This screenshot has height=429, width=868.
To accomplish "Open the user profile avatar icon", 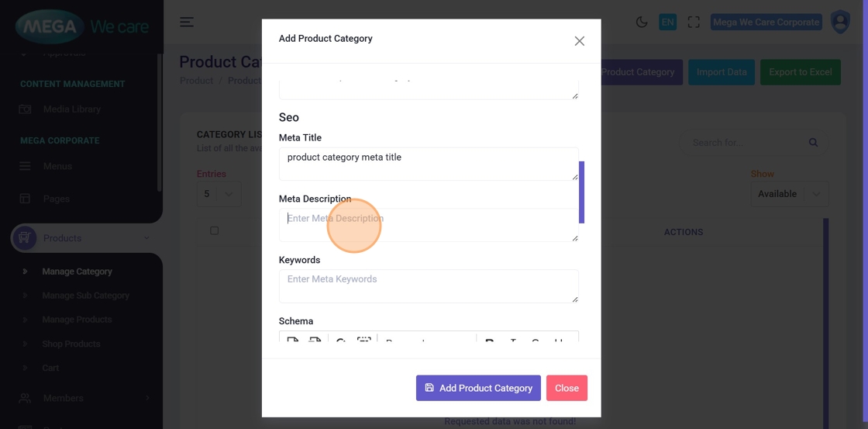I will [x=840, y=22].
